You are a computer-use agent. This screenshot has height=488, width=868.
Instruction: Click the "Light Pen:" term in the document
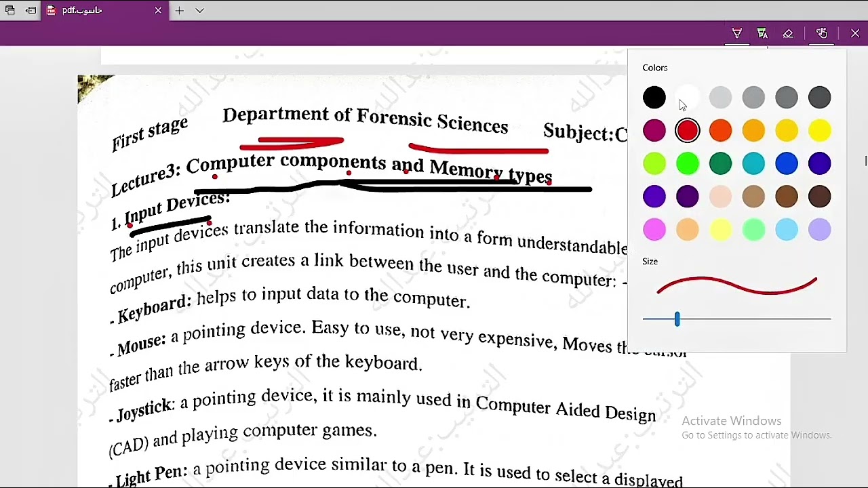pos(151,476)
